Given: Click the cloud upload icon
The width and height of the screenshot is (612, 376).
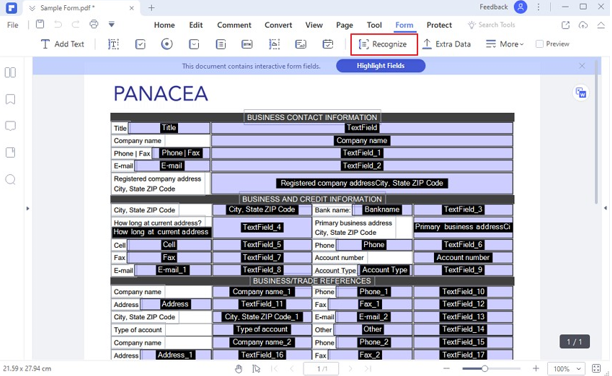Looking at the screenshot, I should [583, 25].
